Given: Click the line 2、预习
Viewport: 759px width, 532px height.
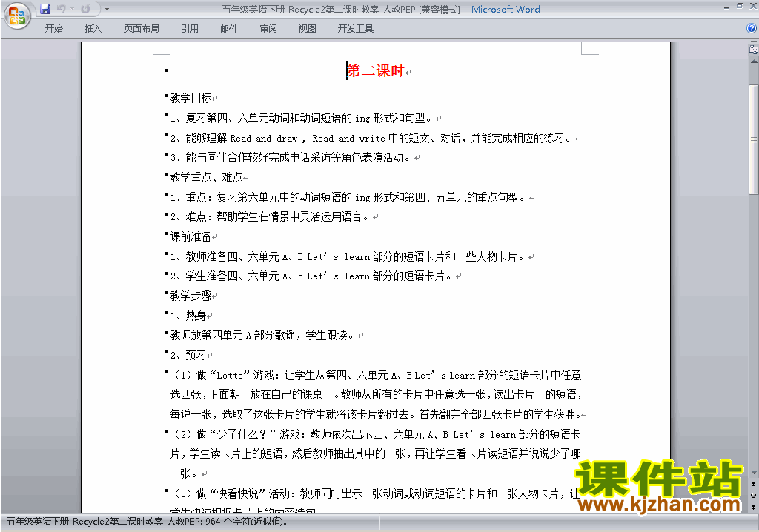Looking at the screenshot, I should pos(188,356).
